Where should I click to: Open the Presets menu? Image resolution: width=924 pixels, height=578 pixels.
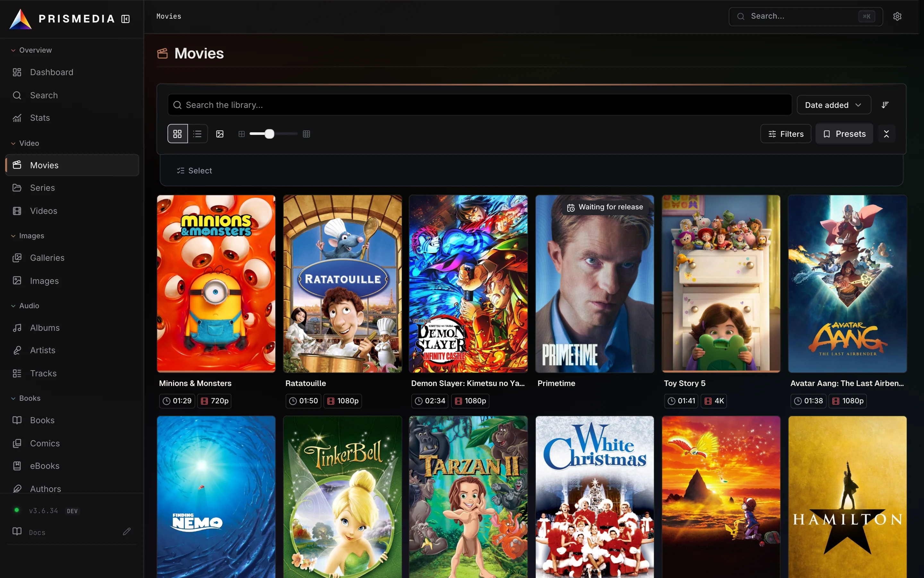(x=844, y=134)
